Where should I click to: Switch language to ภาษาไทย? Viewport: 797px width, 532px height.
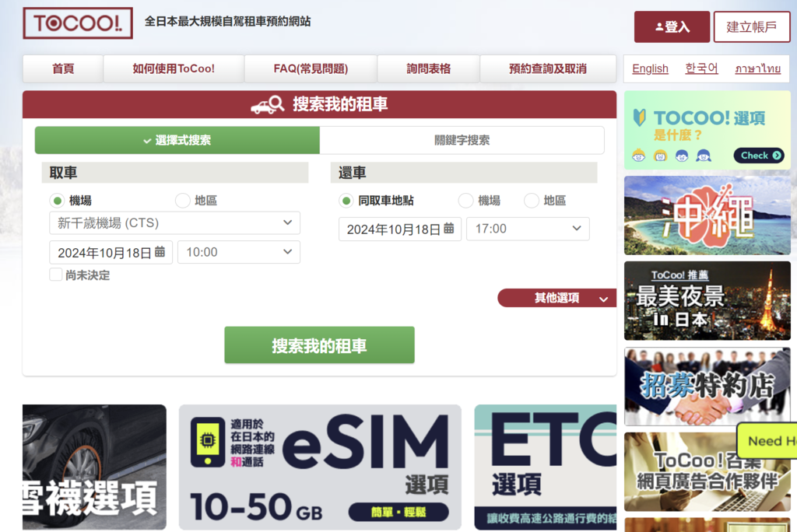pyautogui.click(x=757, y=68)
